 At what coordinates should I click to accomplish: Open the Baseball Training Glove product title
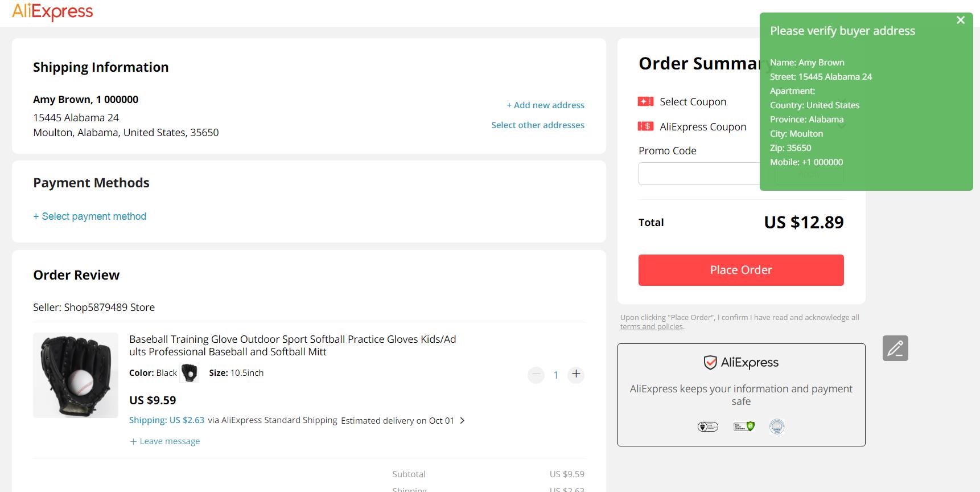tap(293, 345)
